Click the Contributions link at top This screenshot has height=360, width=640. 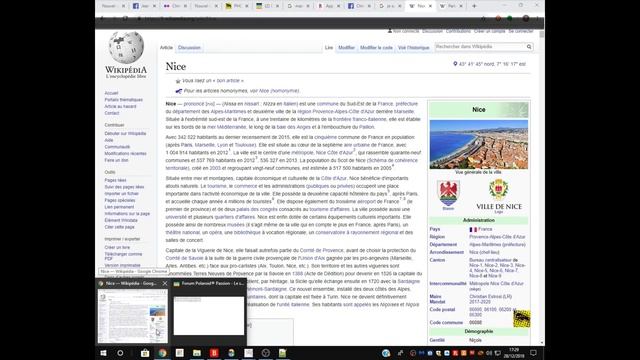tap(458, 31)
